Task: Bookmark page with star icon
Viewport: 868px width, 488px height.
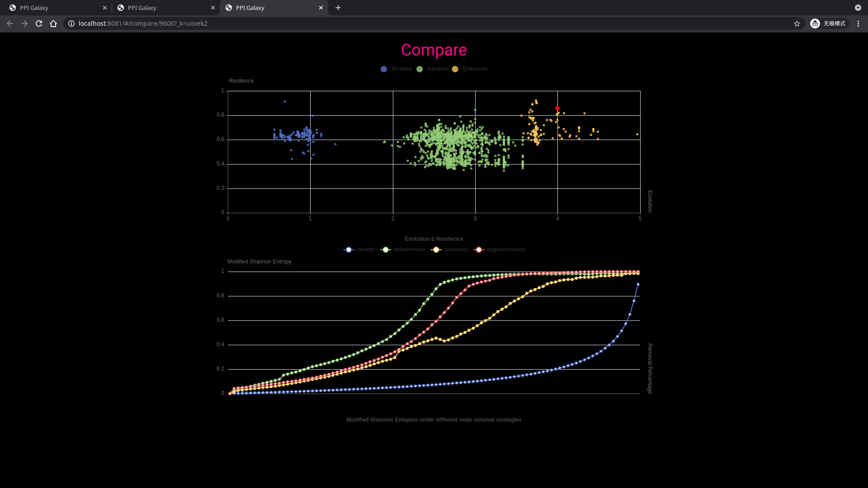Action: point(797,23)
